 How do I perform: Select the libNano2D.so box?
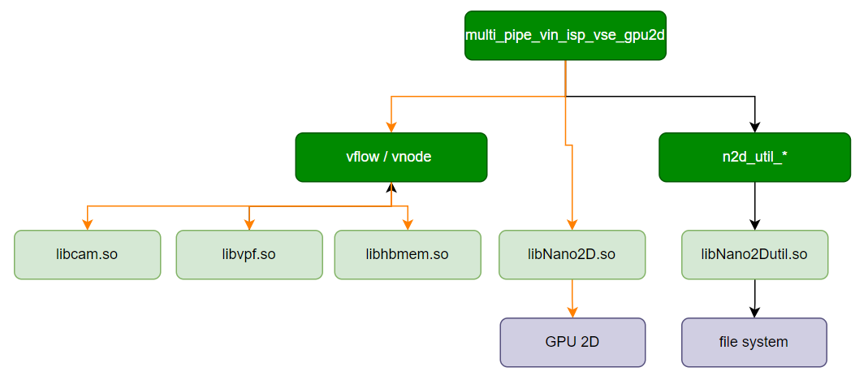point(572,255)
